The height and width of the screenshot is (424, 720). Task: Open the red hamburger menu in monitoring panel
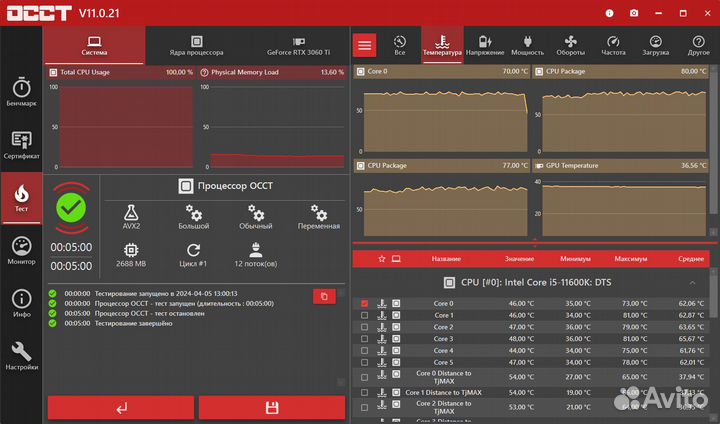pyautogui.click(x=365, y=45)
